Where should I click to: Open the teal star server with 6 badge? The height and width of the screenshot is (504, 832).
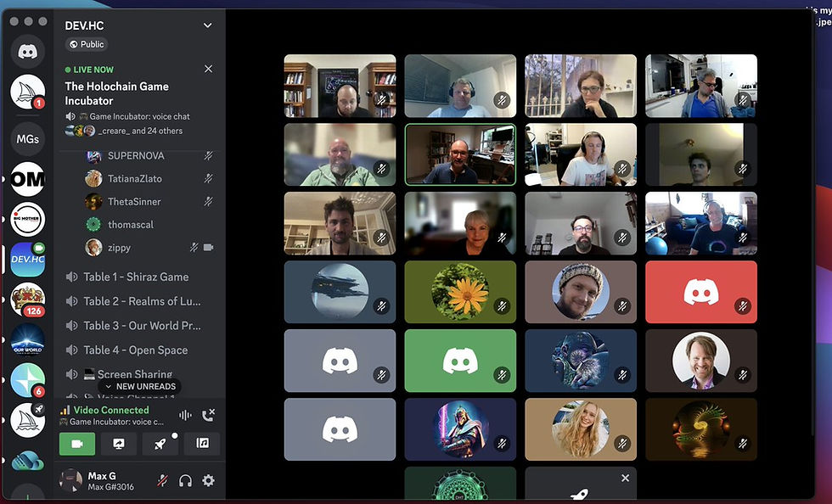pyautogui.click(x=27, y=380)
